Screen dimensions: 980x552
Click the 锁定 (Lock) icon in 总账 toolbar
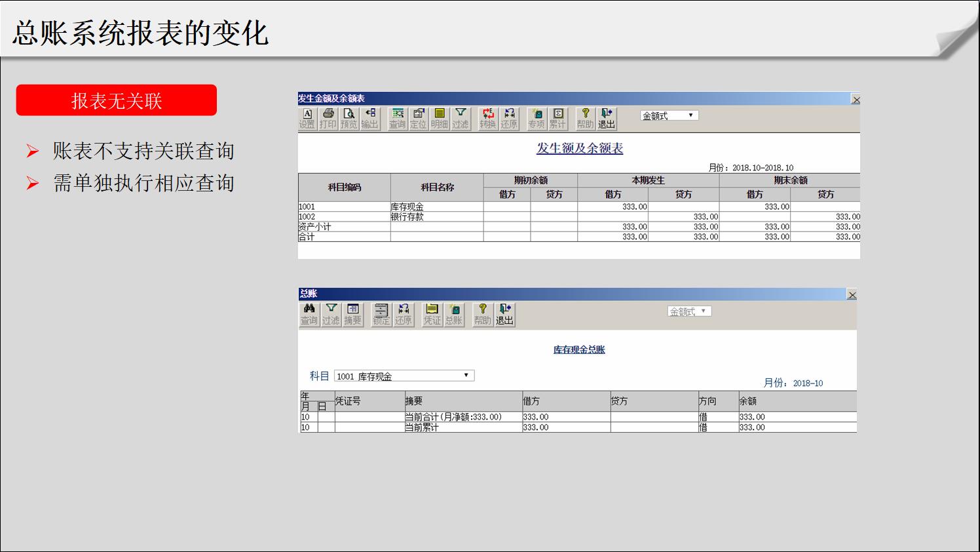tap(381, 315)
